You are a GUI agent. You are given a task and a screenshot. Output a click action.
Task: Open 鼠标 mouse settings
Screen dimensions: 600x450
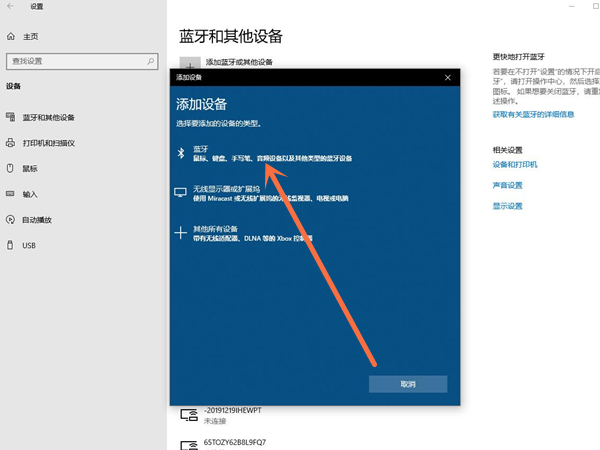click(30, 168)
